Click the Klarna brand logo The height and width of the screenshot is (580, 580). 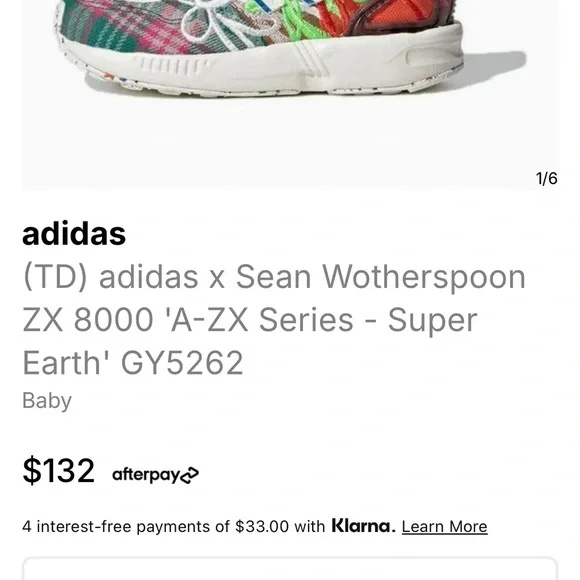363,526
